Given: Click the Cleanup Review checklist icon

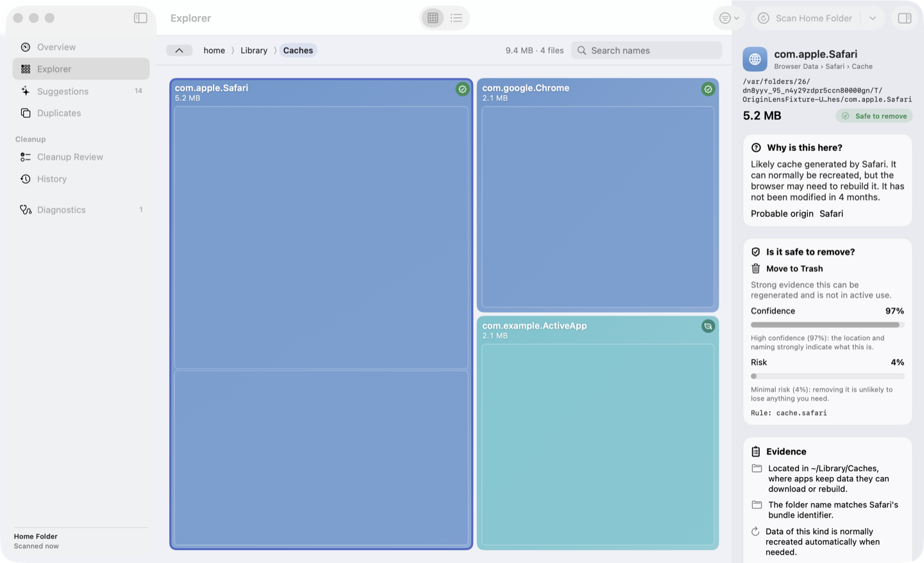Looking at the screenshot, I should tap(26, 157).
